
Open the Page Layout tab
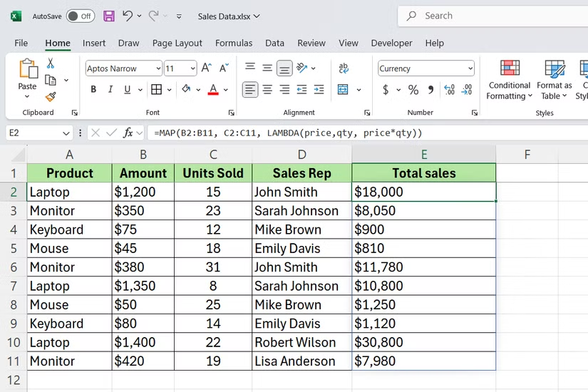pos(177,43)
